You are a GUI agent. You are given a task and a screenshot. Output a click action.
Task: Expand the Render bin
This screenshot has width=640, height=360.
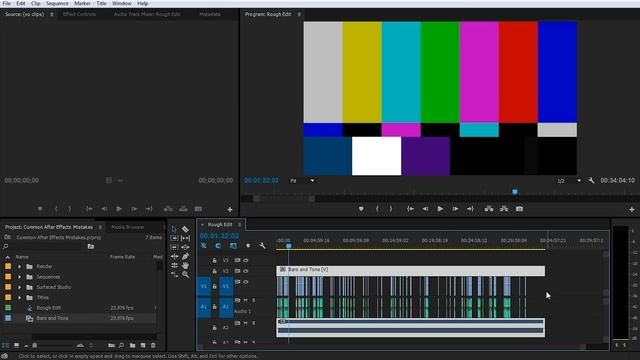[19, 267]
